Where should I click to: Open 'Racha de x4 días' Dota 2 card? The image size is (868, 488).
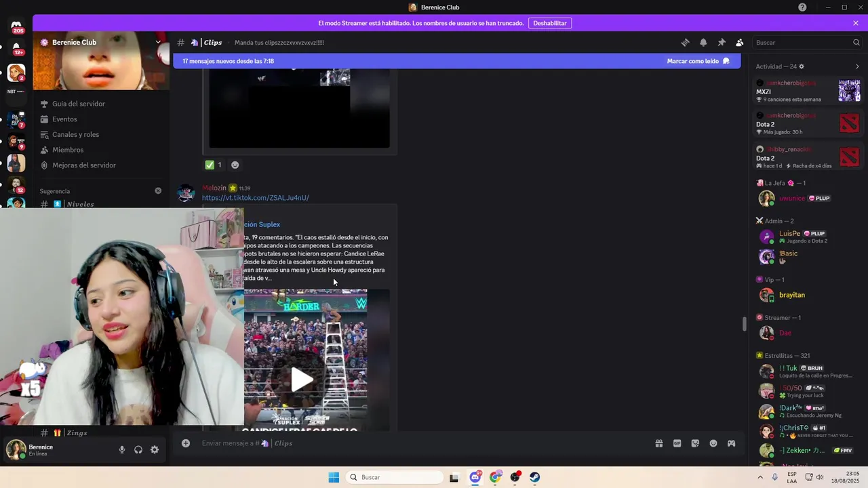tap(808, 158)
